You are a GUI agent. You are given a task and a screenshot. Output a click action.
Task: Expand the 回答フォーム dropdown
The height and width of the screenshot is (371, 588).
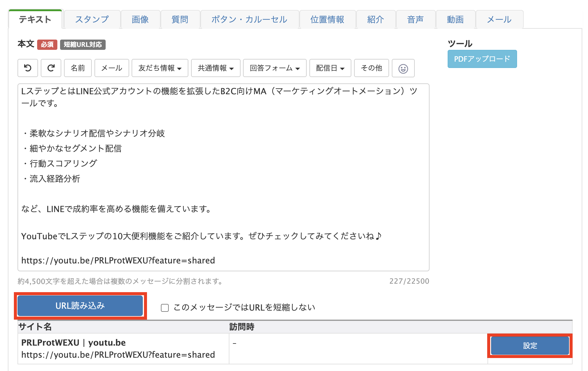pos(274,68)
